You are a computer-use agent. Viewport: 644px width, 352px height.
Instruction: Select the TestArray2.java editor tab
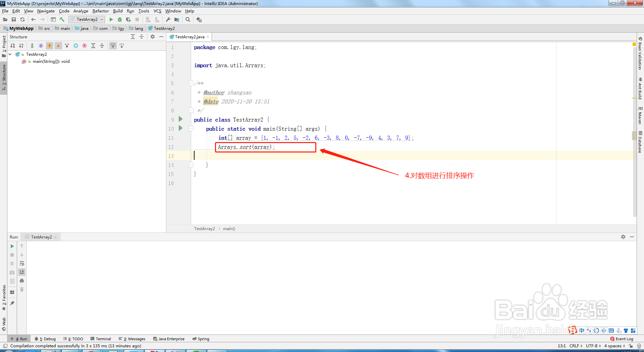(190, 37)
